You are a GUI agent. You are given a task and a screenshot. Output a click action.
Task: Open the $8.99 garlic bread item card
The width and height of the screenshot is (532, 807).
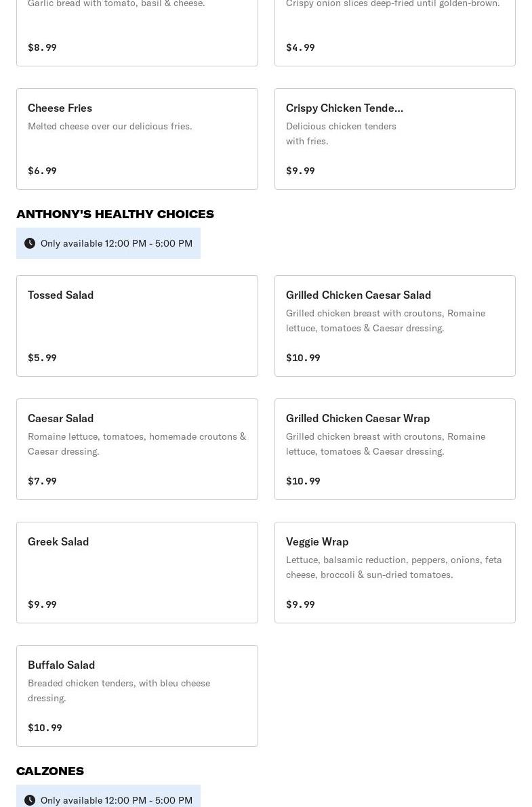pyautogui.click(x=137, y=34)
